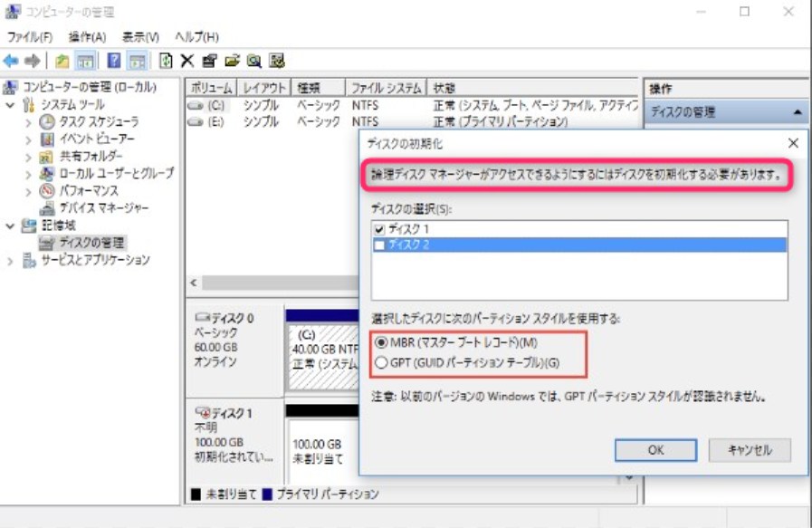Select the GPT partition style radio button

(x=381, y=362)
